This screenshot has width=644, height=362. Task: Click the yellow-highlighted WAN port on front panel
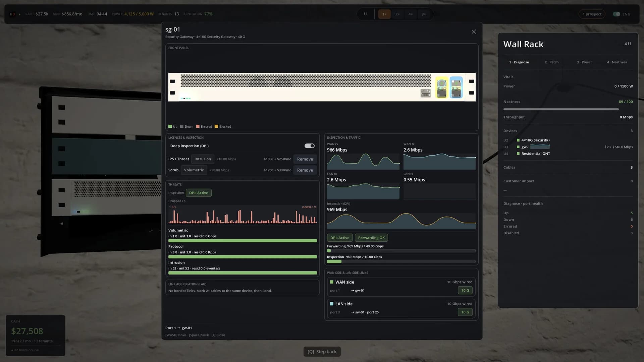(442, 87)
